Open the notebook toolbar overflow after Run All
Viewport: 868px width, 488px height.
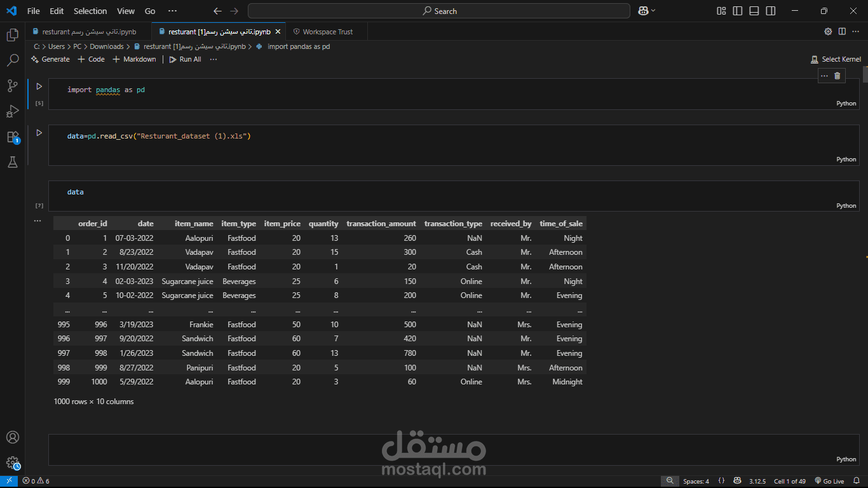[x=214, y=59]
